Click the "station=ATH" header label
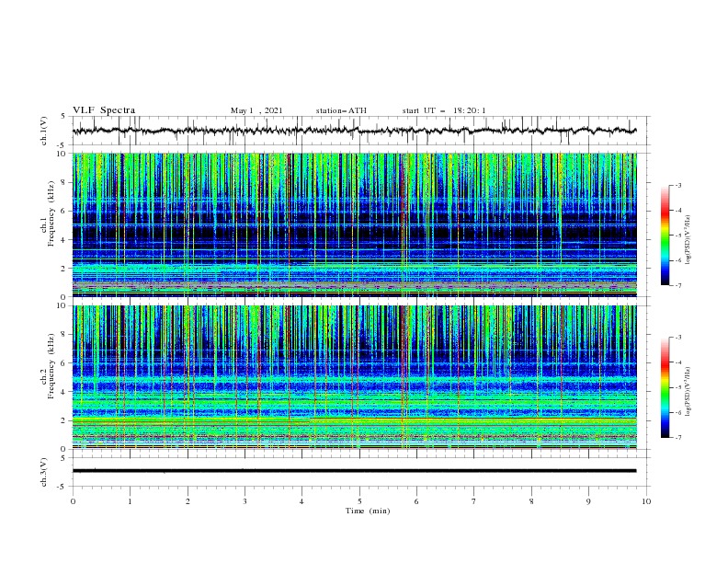This screenshot has width=728, height=563. 341,110
